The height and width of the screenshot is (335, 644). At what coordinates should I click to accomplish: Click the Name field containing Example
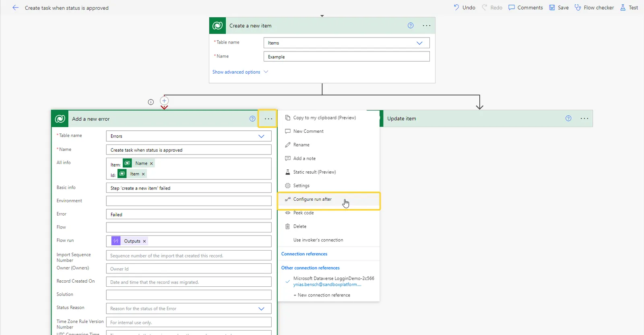coord(347,57)
